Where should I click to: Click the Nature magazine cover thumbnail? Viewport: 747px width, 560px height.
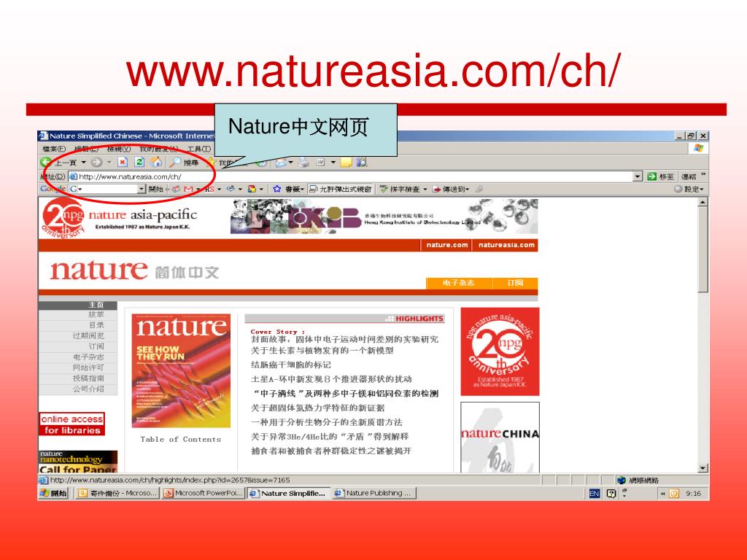181,370
